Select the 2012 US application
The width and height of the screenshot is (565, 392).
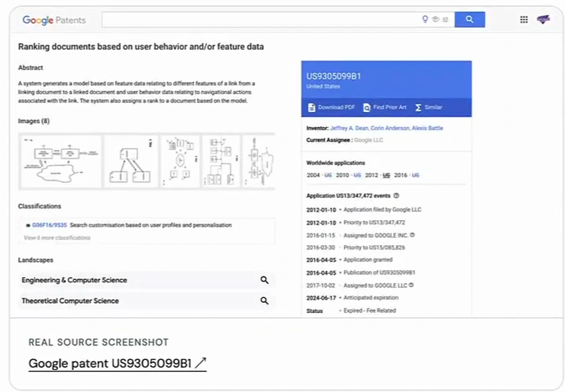386,175
